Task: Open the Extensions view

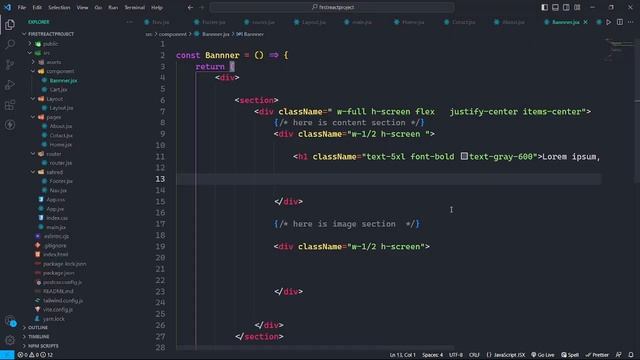Action: pyautogui.click(x=10, y=105)
